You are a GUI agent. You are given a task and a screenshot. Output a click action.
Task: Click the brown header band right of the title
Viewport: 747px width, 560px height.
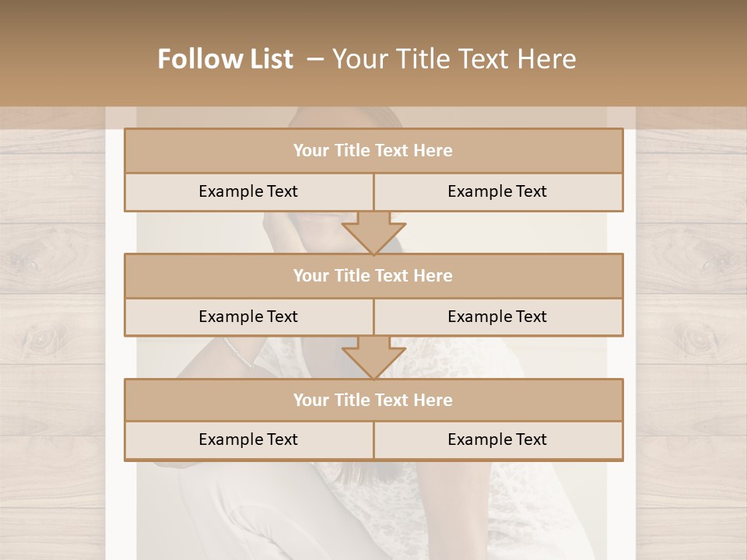pyautogui.click(x=669, y=54)
